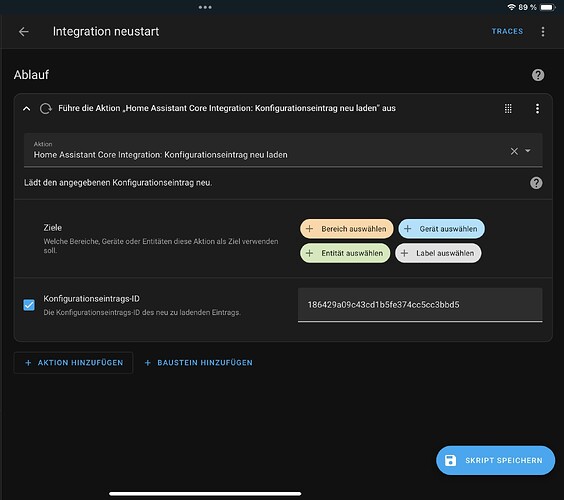Go back using the arrow icon

click(24, 32)
